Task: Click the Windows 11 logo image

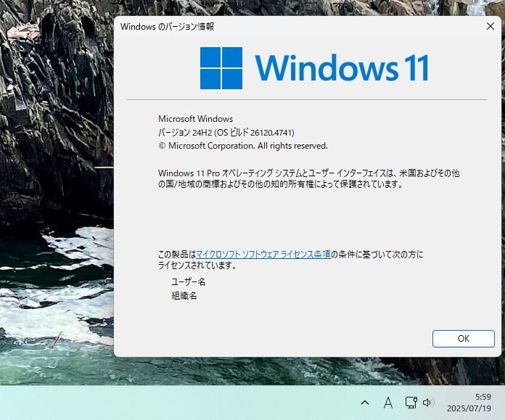Action: pos(314,68)
